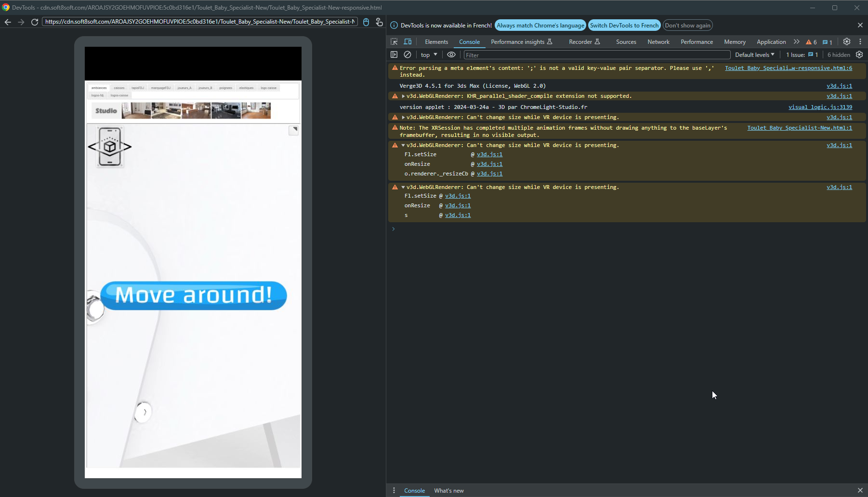Viewport: 868px width, 497px height.
Task: Expand the KHR_parallel_shader_compile warning triangle
Action: coord(403,96)
